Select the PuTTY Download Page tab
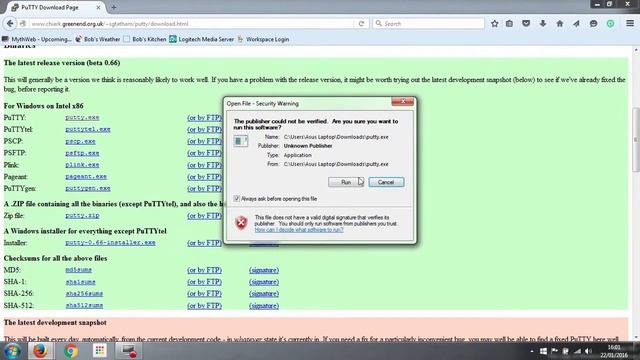The height and width of the screenshot is (360, 640). pyautogui.click(x=56, y=7)
